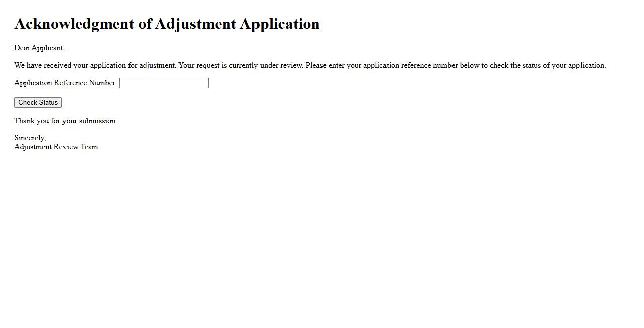Click the sentence 'Your request is currently under review'
This screenshot has height=328, width=644.
point(241,66)
